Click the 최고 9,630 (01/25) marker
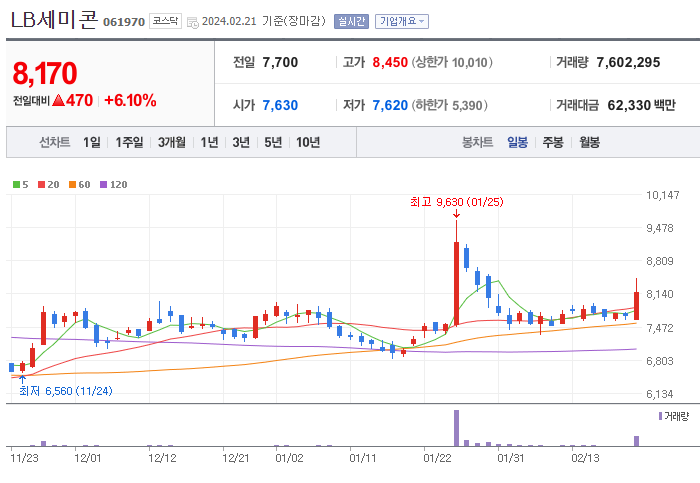700x483 pixels. [457, 202]
